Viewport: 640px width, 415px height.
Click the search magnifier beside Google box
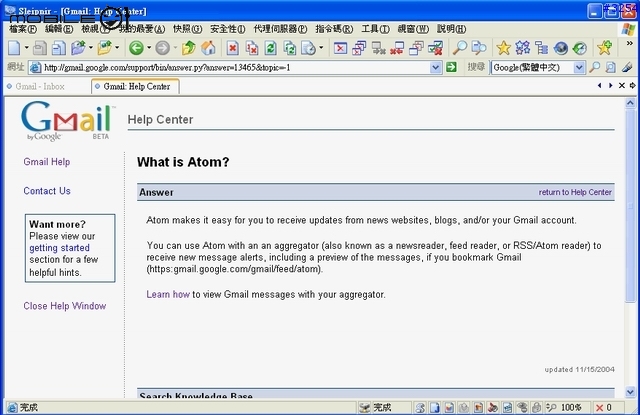pos(595,67)
